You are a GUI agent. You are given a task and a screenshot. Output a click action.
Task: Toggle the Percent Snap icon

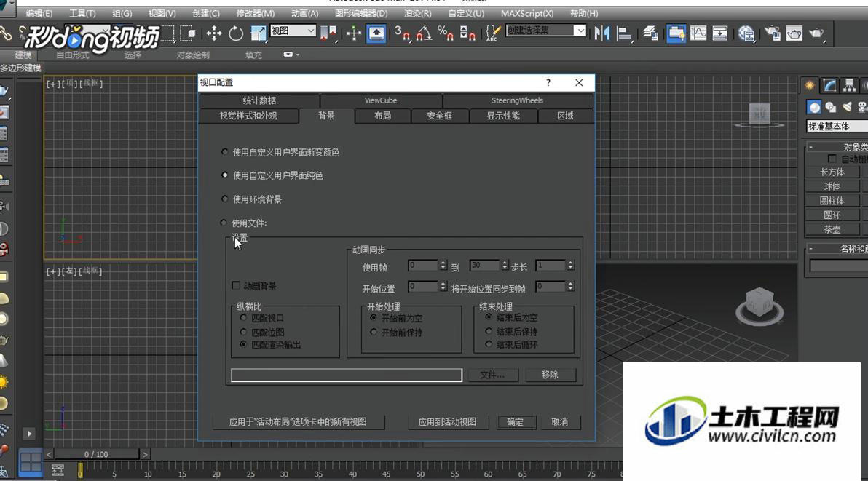point(446,33)
